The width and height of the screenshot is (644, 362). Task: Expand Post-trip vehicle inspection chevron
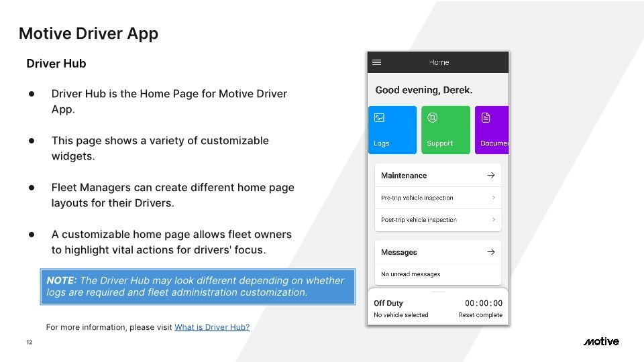(x=493, y=220)
